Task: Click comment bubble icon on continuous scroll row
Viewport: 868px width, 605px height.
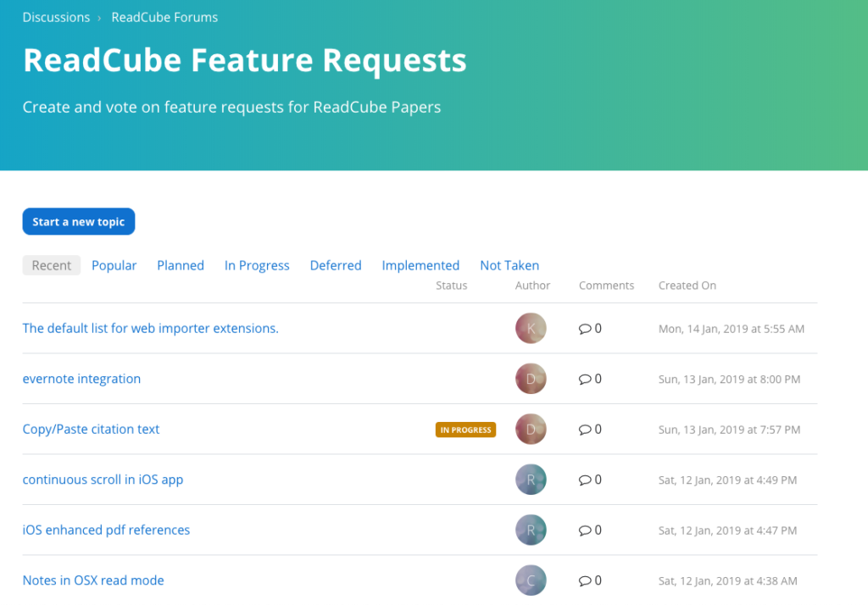Action: 585,480
